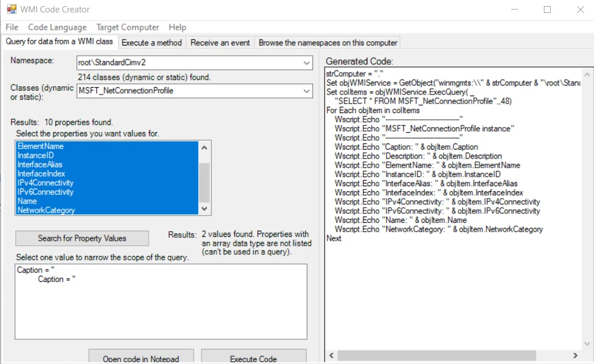This screenshot has width=594, height=364.
Task: Switch to the Execute a method tab
Action: tap(151, 43)
